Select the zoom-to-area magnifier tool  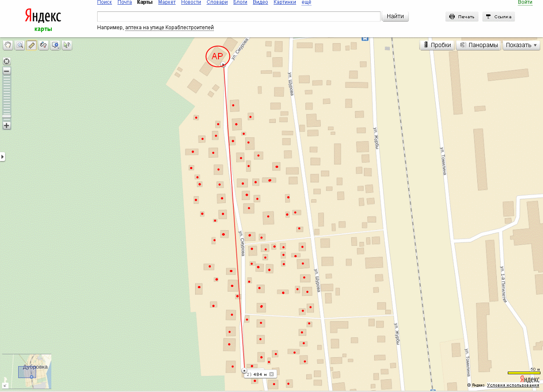[20, 45]
